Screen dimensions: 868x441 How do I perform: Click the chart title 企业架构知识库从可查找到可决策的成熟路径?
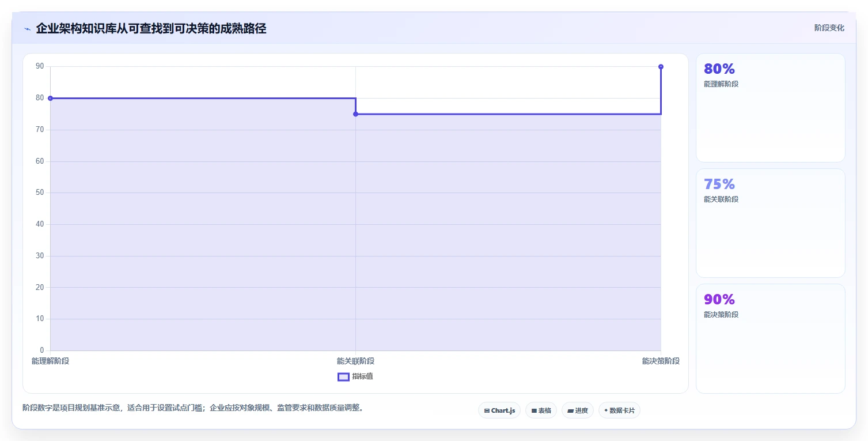coord(151,28)
